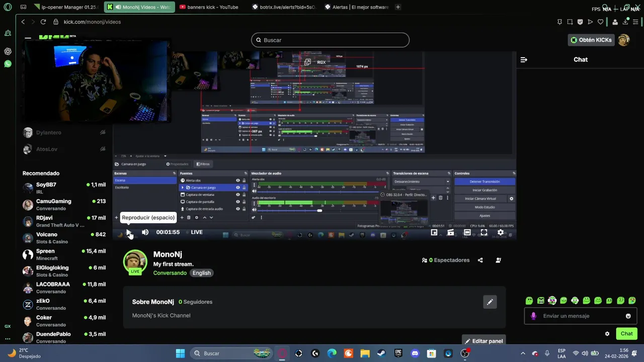
Task: Open the Volcano Slots & Casino channel
Action: 64,238
